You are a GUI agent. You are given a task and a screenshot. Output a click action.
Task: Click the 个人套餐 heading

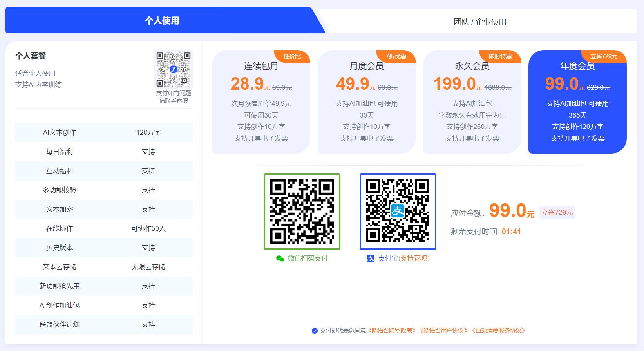(31, 56)
